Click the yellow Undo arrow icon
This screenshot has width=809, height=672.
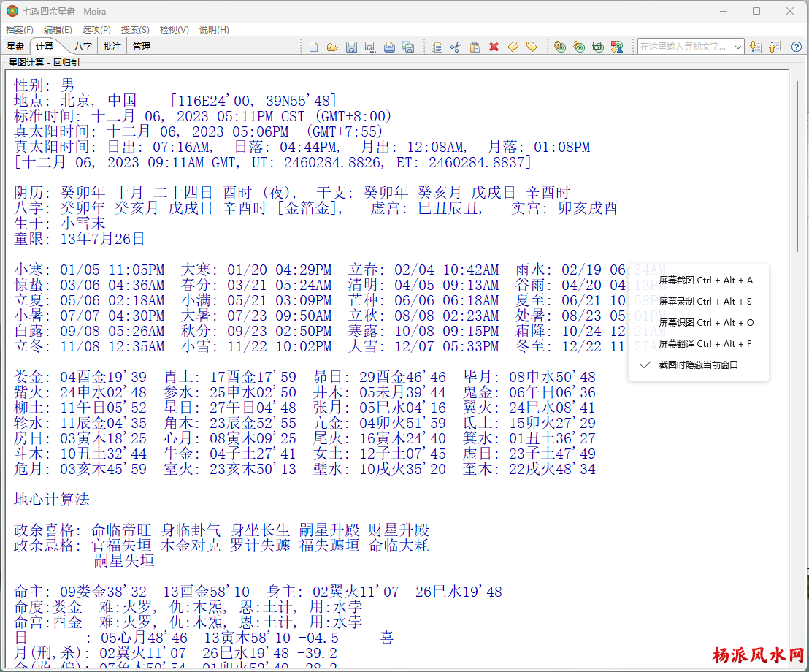(x=513, y=47)
